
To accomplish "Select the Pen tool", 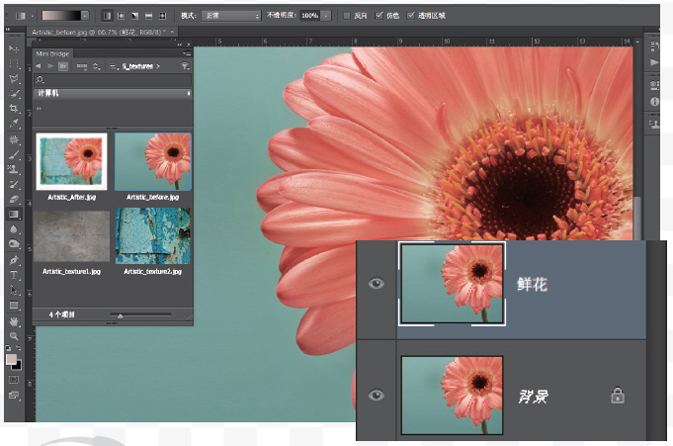I will pyautogui.click(x=14, y=260).
